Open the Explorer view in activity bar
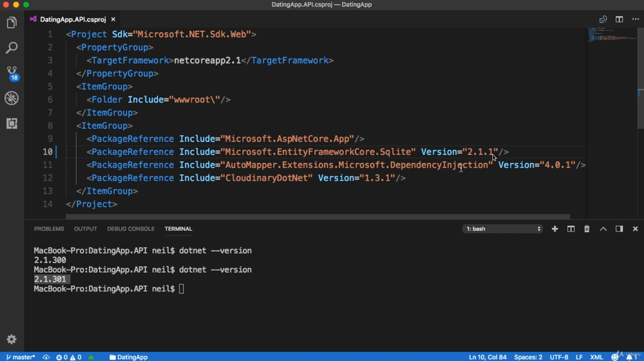This screenshot has width=644, height=361. (x=12, y=23)
